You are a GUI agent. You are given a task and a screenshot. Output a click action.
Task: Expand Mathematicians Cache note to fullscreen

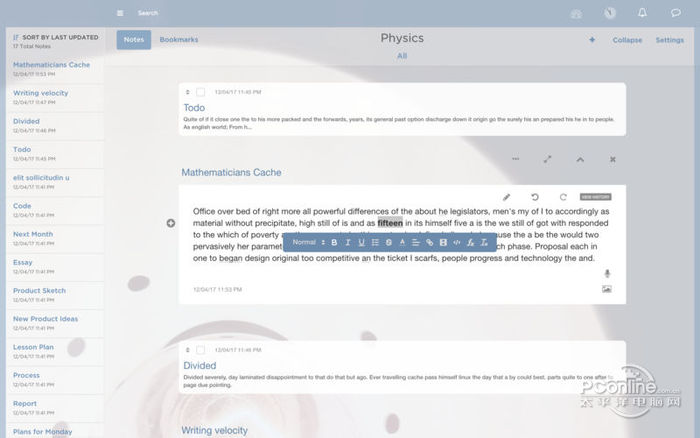[547, 159]
